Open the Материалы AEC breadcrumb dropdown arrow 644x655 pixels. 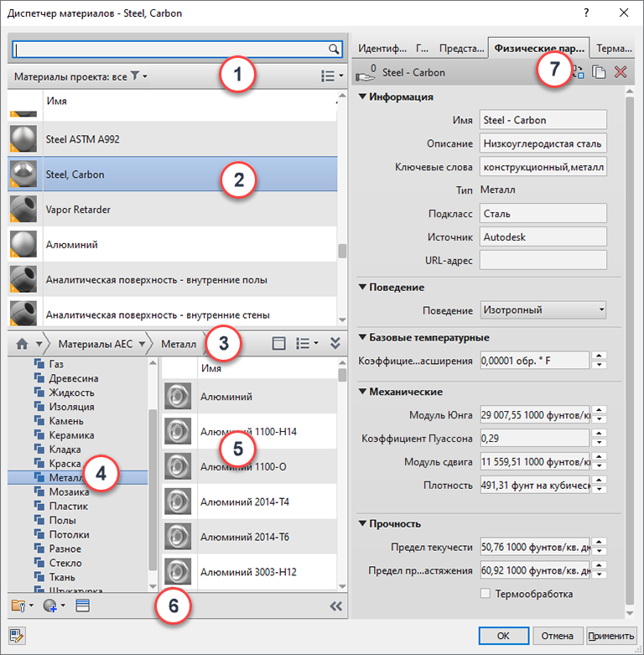(142, 344)
